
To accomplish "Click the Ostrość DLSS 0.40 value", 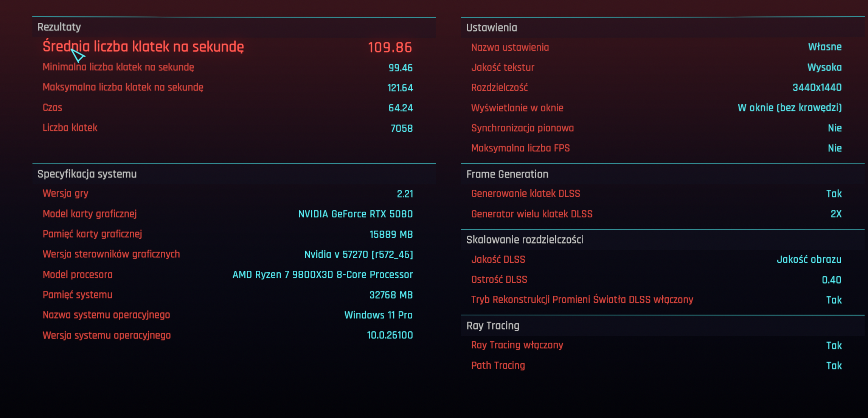I will pos(831,280).
